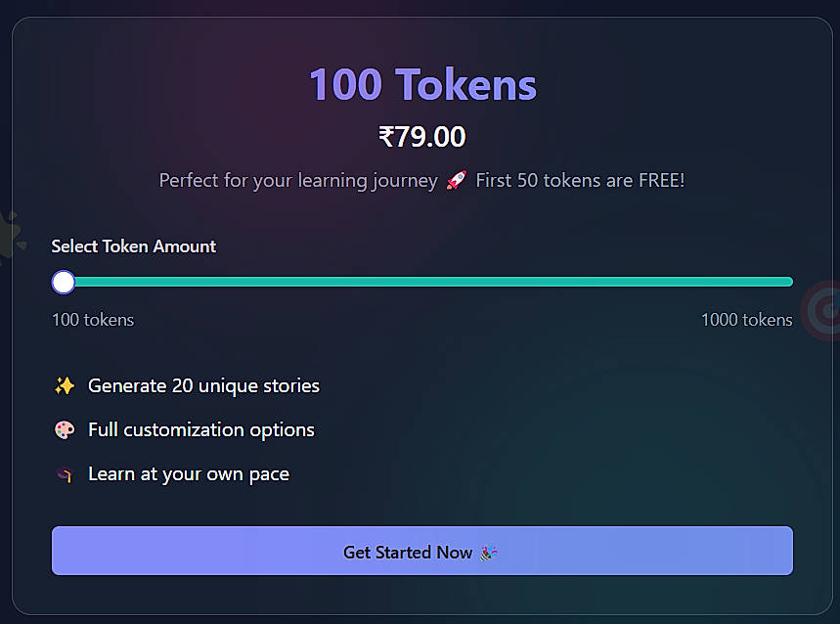Screen dimensions: 840x624
Task: Click the Learn at your own pace text
Action: (189, 474)
